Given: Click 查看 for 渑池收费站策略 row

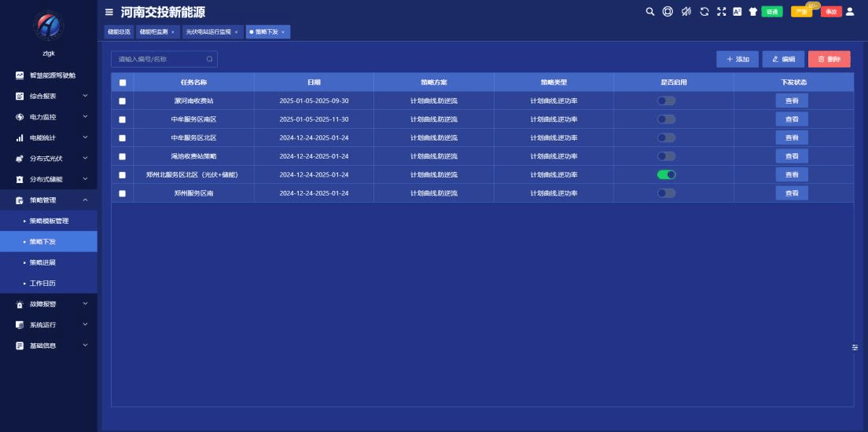Looking at the screenshot, I should coord(792,156).
